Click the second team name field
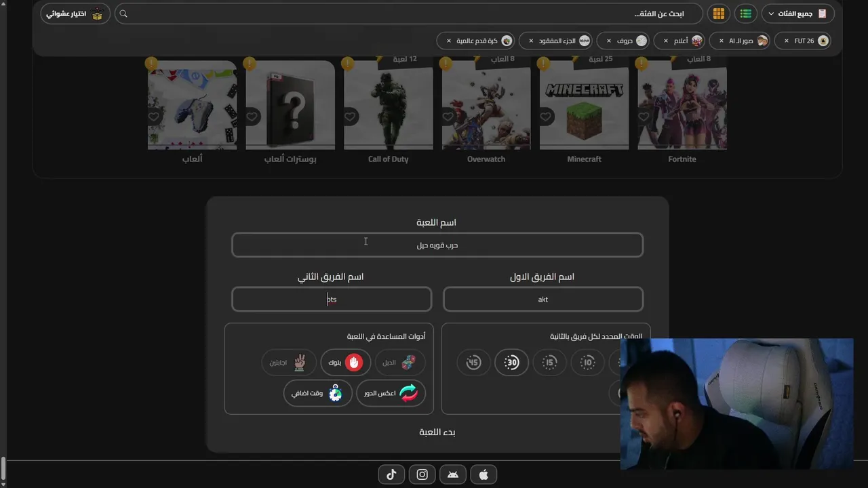 [x=332, y=299]
